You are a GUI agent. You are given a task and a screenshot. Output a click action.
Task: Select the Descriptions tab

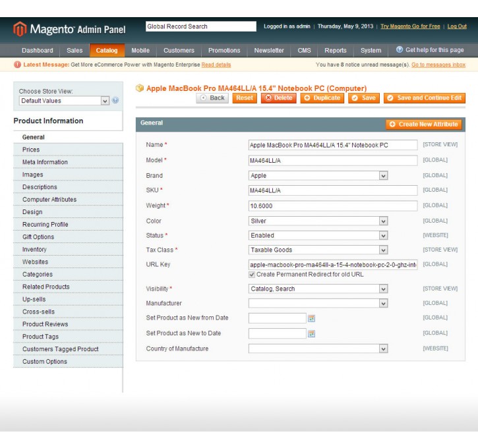(68, 187)
